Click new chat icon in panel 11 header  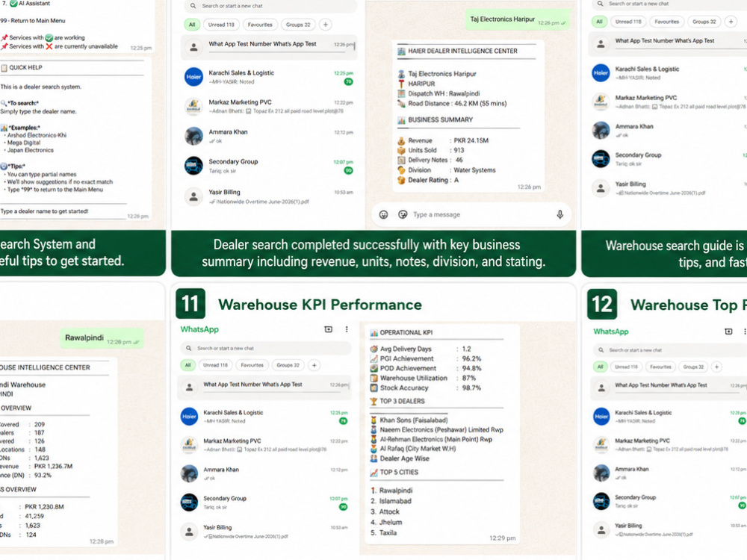[x=328, y=329]
